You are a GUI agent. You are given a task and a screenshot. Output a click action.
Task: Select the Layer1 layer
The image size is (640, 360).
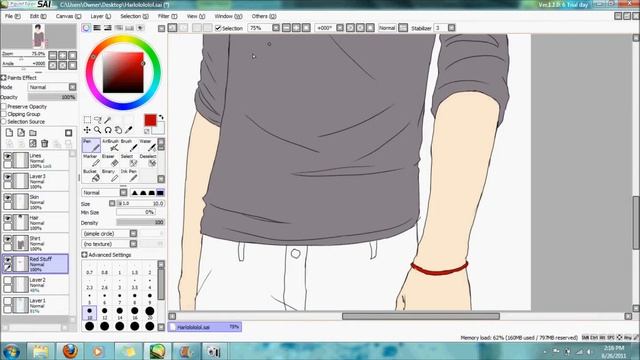point(35,305)
